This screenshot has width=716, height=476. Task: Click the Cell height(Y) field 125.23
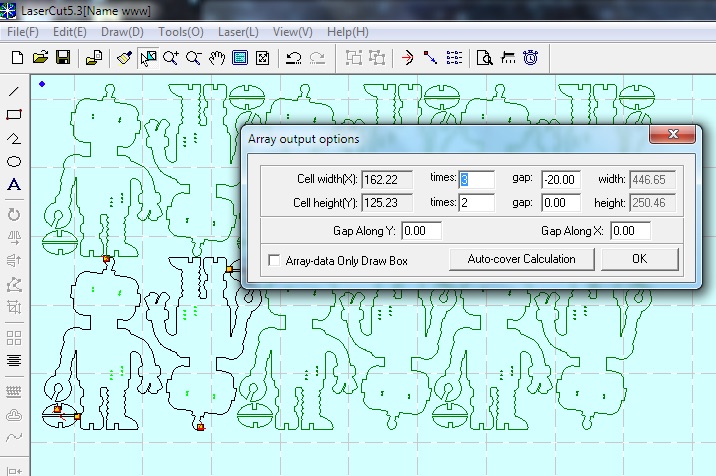387,202
